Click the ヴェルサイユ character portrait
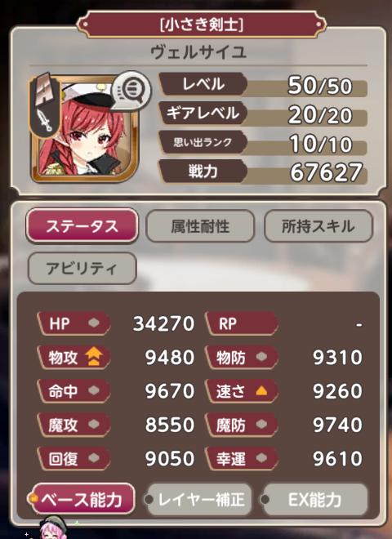The image size is (392, 539). coord(85,129)
